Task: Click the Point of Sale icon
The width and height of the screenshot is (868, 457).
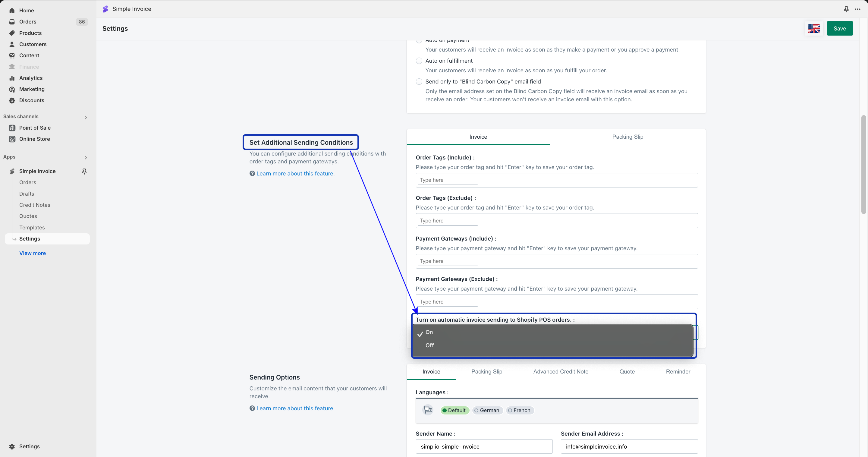Action: pyautogui.click(x=12, y=128)
